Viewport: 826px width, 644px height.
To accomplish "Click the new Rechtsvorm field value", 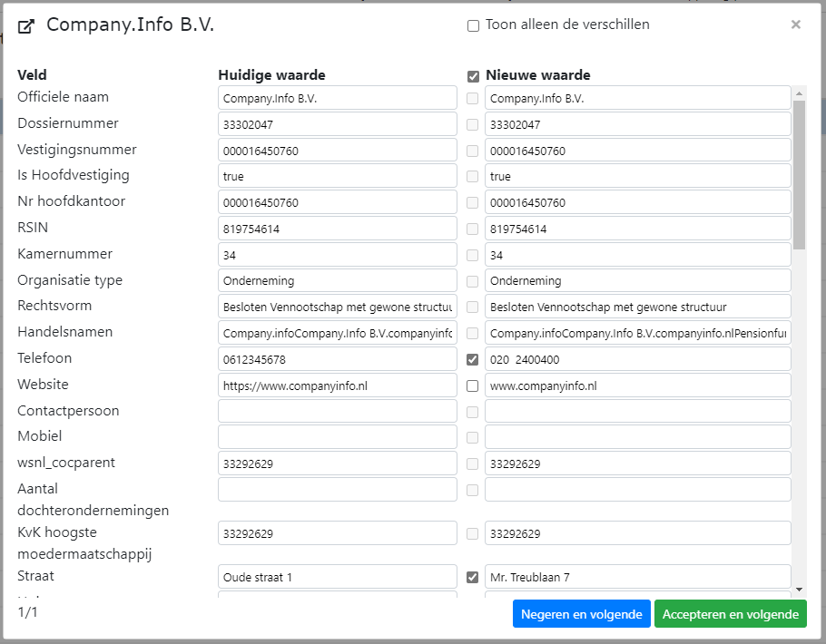I will [637, 307].
